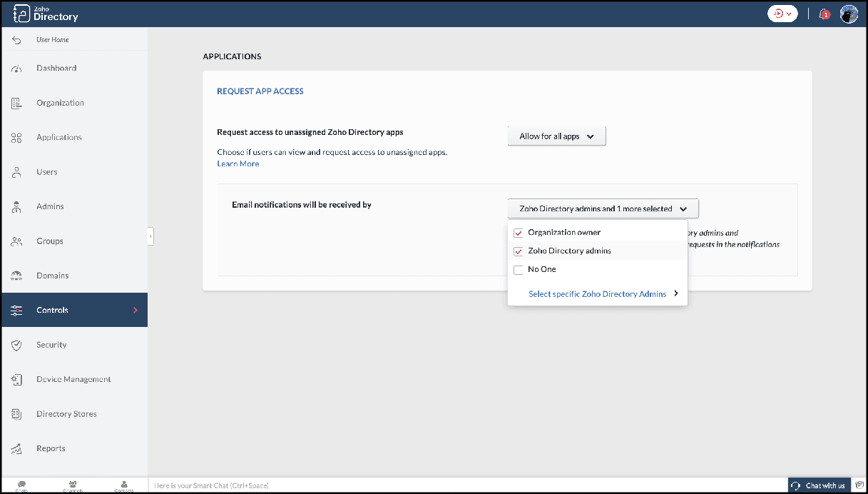Click the Zoho Directory logo icon
Viewport: 868px width, 494px height.
point(21,14)
